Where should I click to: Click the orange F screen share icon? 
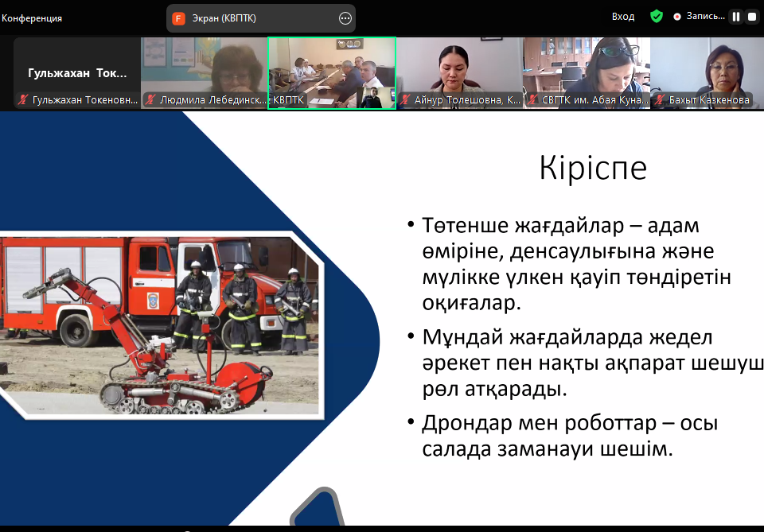coord(179,18)
